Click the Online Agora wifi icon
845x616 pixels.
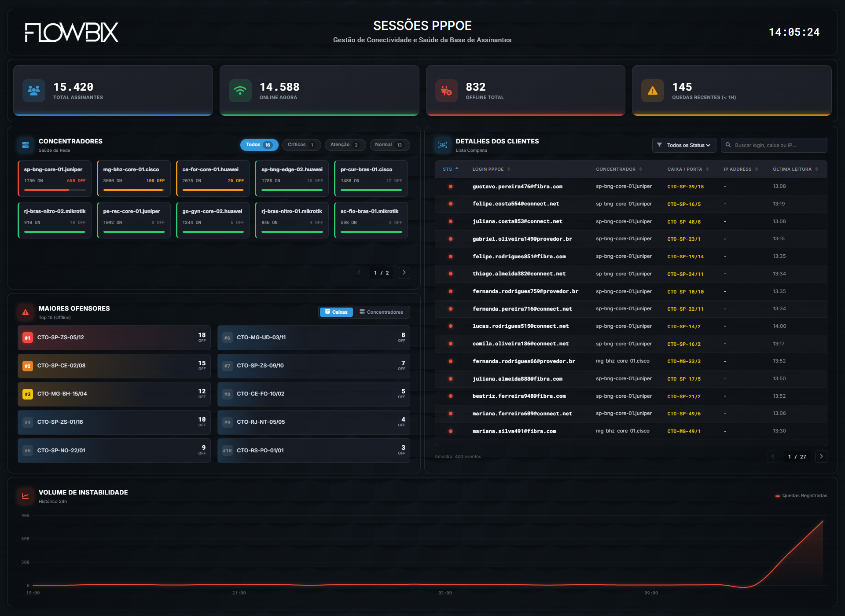[240, 91]
